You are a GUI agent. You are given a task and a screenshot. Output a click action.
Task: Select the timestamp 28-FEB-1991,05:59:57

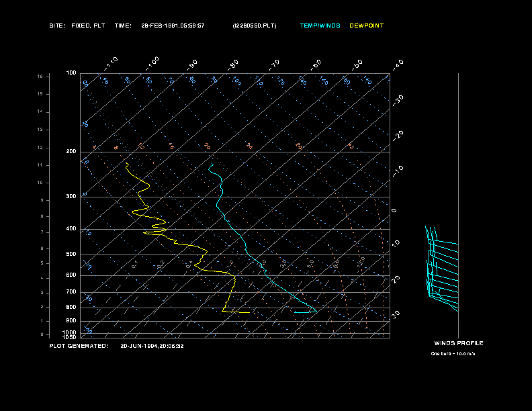click(173, 26)
